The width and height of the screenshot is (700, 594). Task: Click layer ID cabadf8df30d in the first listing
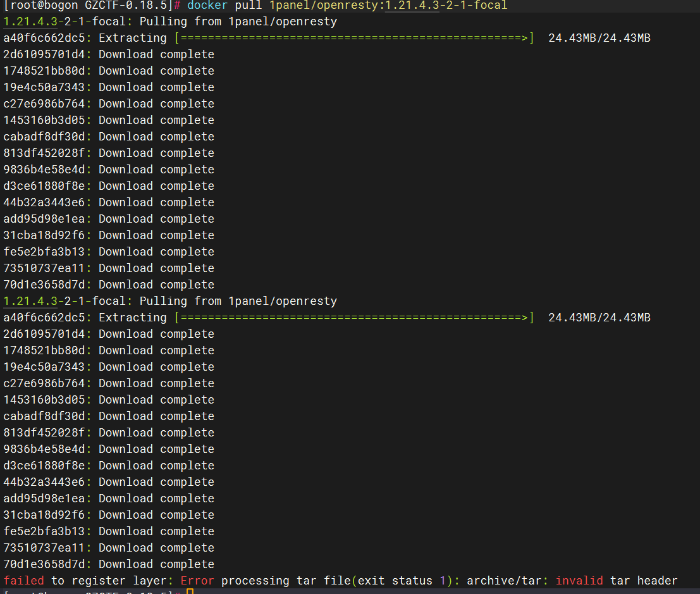(44, 137)
